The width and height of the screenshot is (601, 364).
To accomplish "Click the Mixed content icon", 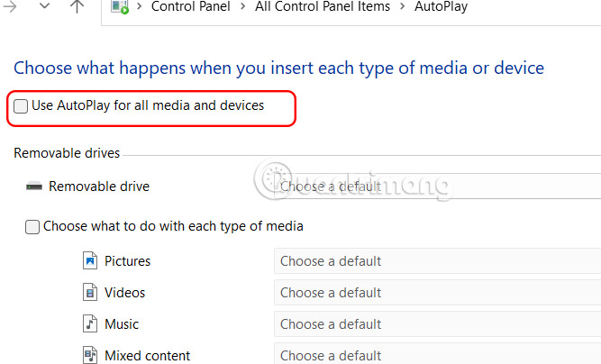I will 89,355.
